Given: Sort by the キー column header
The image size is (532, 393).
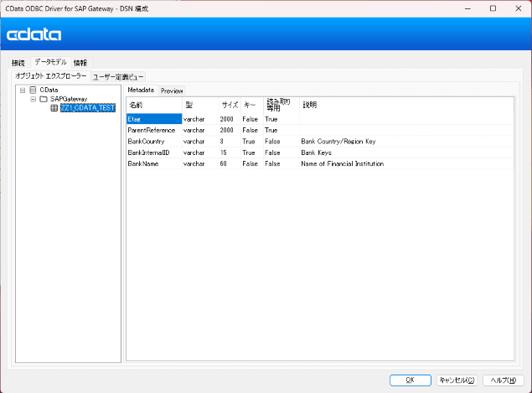Looking at the screenshot, I should pos(252,106).
